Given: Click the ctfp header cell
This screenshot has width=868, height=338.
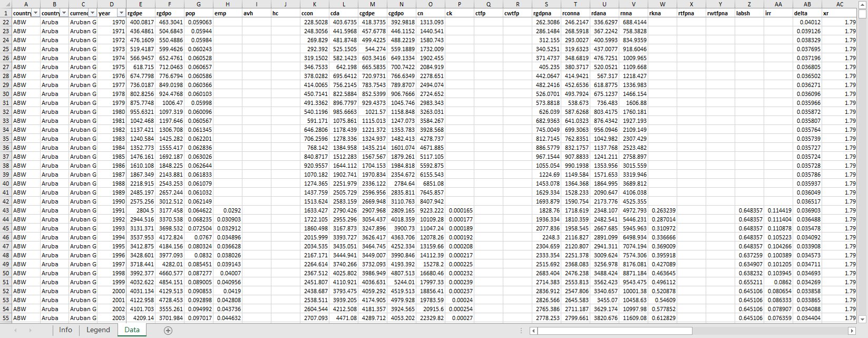Looking at the screenshot, I should [x=489, y=13].
